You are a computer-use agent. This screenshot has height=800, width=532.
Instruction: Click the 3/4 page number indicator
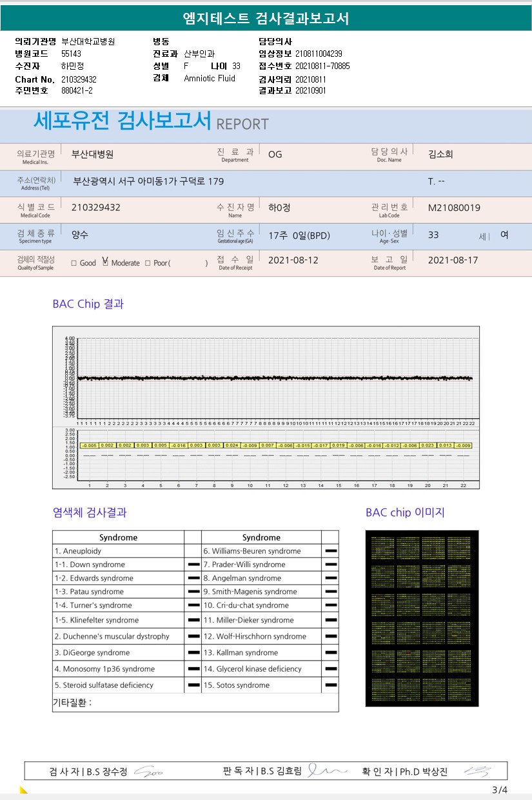(x=500, y=790)
